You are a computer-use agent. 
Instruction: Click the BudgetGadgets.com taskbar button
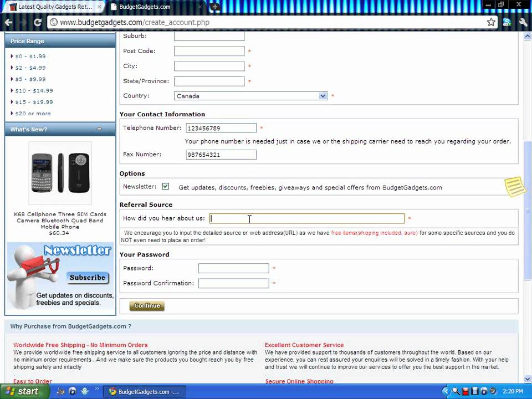coord(144,392)
